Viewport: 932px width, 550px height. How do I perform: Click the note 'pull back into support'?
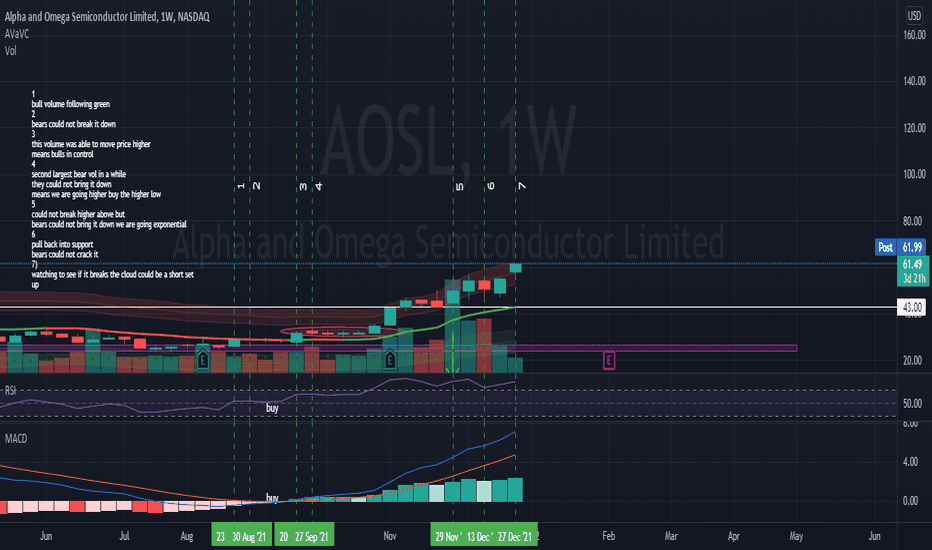coord(62,244)
